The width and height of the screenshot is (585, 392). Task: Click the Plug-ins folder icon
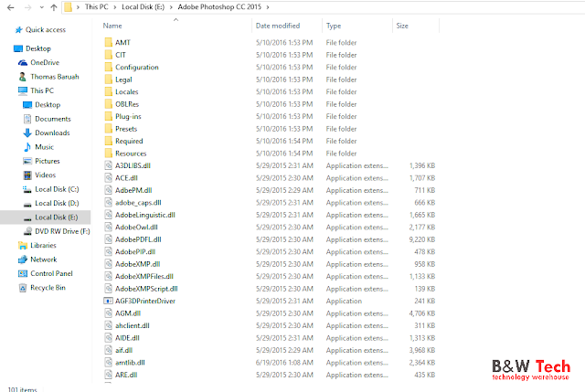point(108,116)
